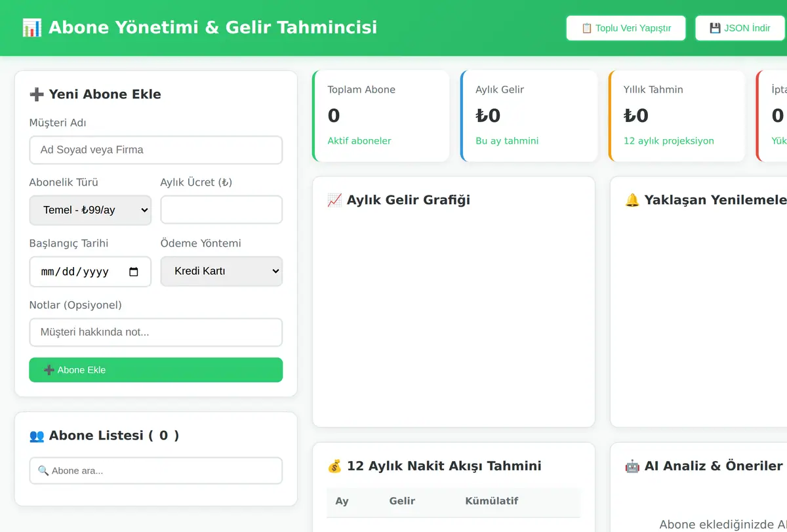The width and height of the screenshot is (787, 532).
Task: Open the Abonelik Türü dropdown
Action: 91,210
